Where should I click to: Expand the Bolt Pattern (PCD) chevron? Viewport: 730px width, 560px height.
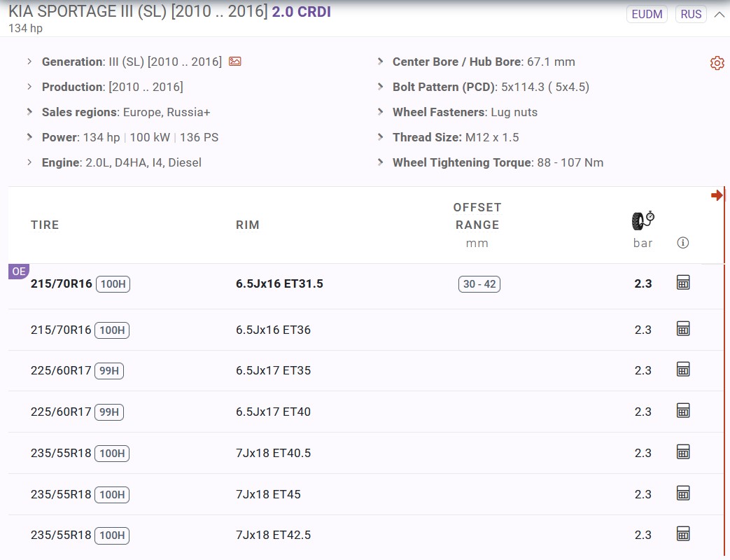pyautogui.click(x=380, y=87)
